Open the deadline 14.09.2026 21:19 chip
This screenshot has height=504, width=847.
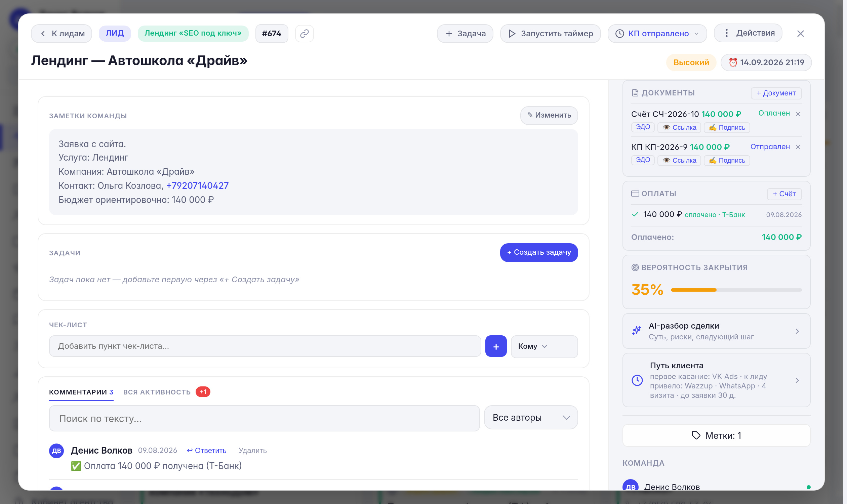point(766,62)
